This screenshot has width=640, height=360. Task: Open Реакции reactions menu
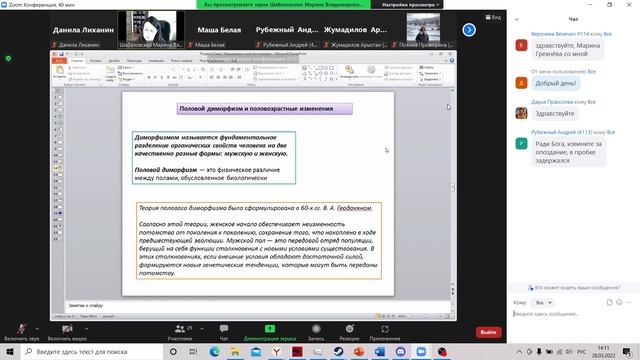tap(349, 332)
